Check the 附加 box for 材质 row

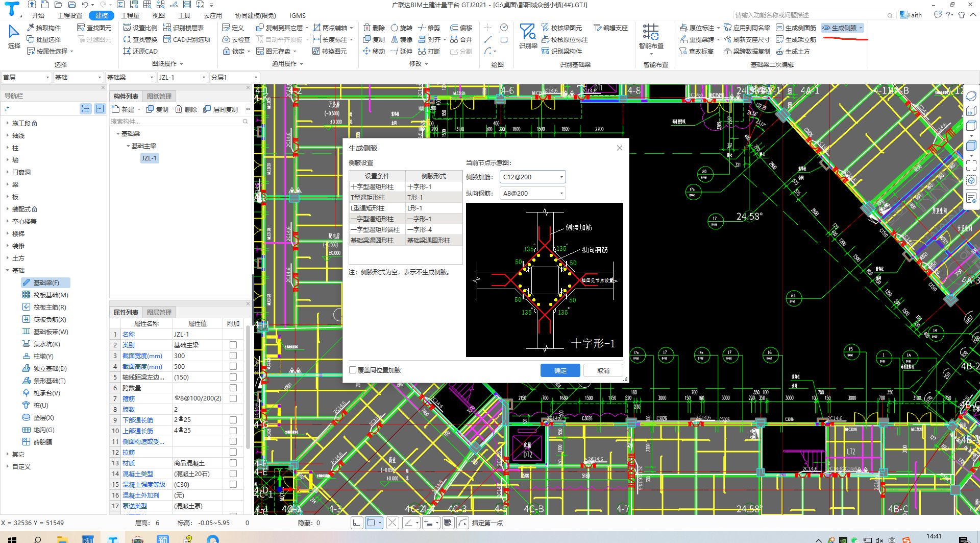(x=233, y=463)
